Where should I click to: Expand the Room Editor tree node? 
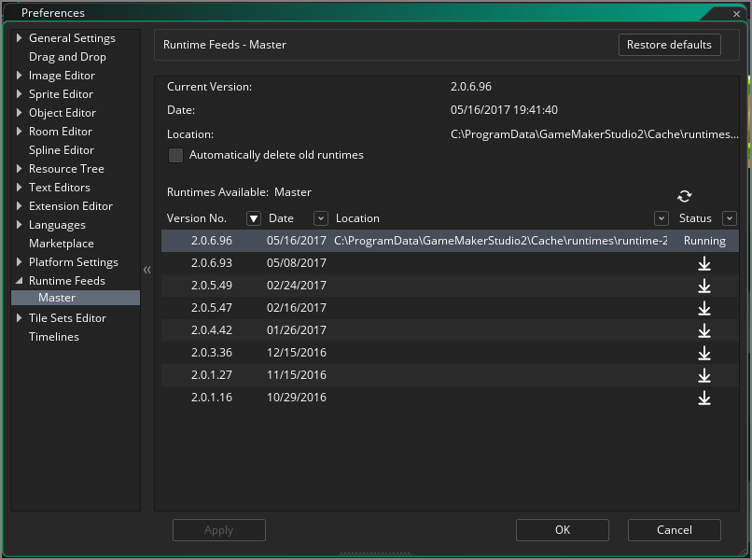point(20,132)
